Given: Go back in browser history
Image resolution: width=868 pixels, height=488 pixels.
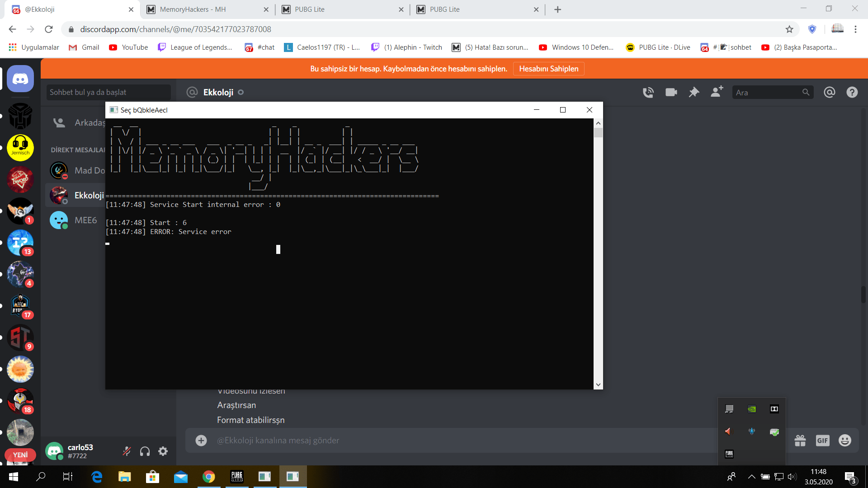Looking at the screenshot, I should (12, 29).
